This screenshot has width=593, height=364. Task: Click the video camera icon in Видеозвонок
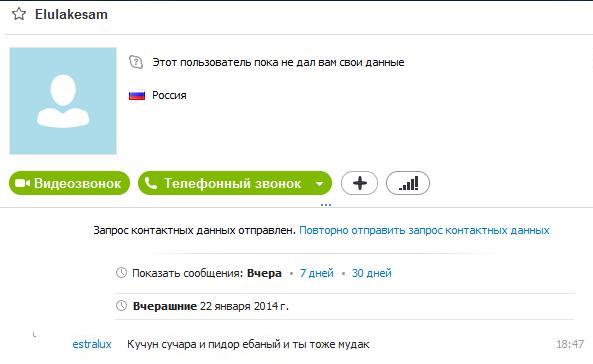(x=22, y=183)
